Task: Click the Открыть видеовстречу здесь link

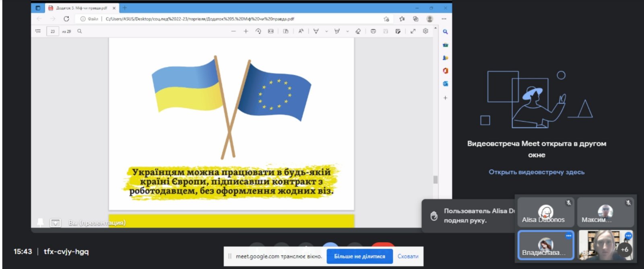Action: pos(537,172)
